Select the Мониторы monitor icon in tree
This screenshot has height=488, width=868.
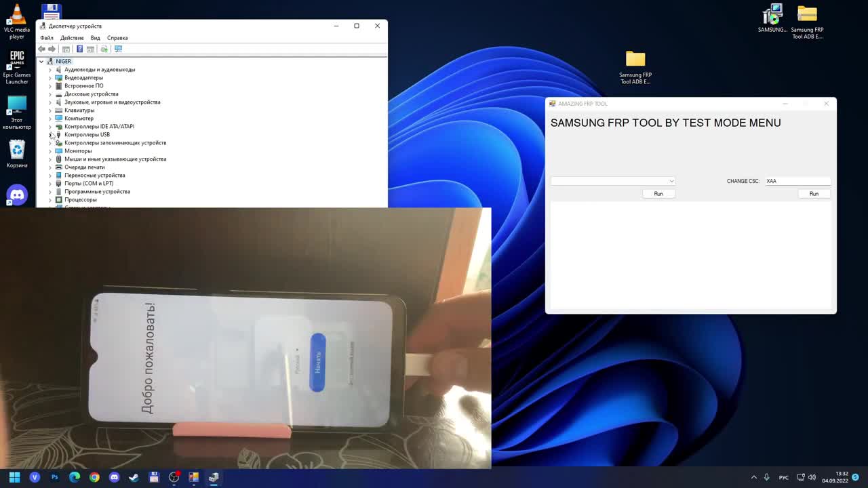pos(59,151)
